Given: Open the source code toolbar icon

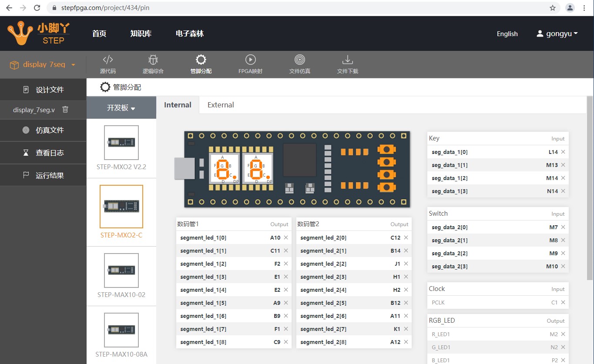Looking at the screenshot, I should click(x=107, y=60).
